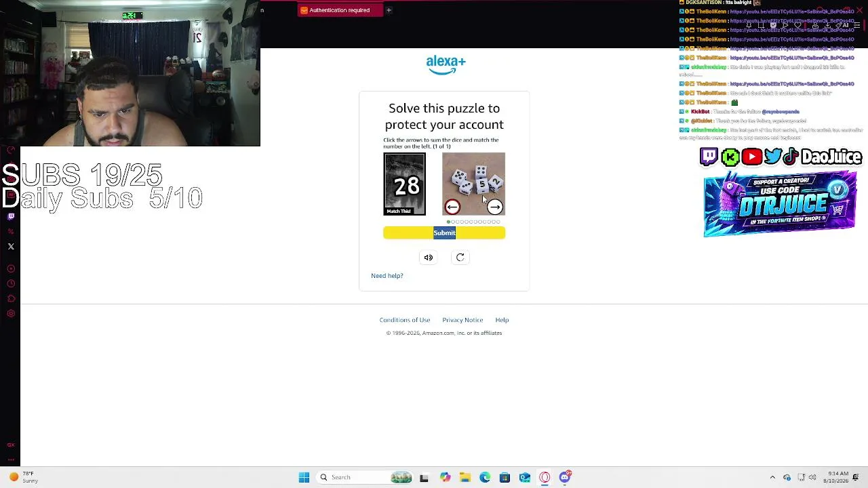Click the taskbar Search box
868x488 pixels.
pos(366,477)
